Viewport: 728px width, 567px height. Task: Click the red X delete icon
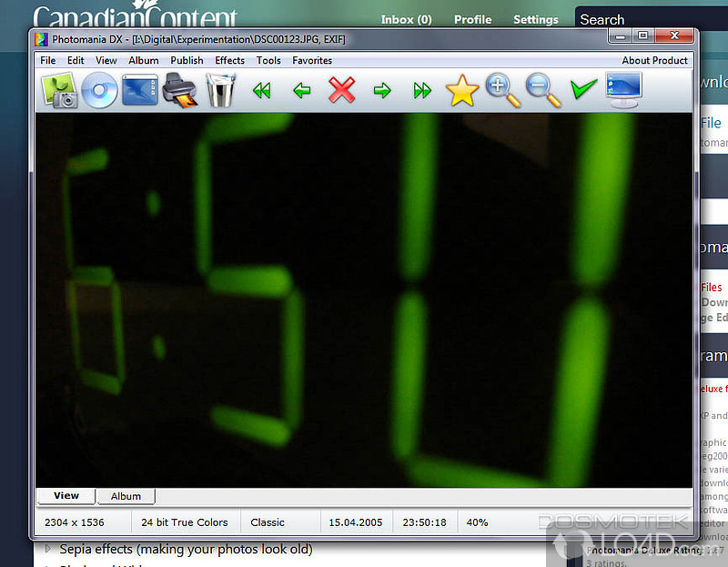(342, 90)
